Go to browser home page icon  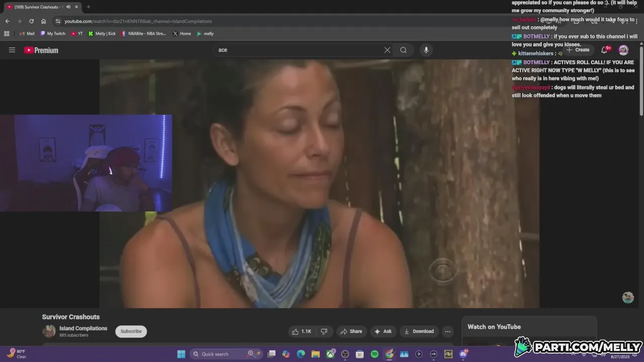(44, 21)
